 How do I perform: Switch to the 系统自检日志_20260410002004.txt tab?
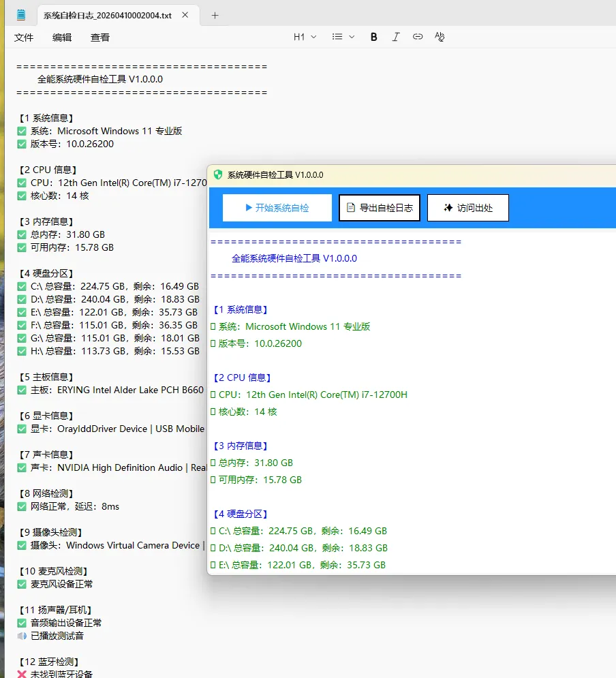pyautogui.click(x=108, y=16)
